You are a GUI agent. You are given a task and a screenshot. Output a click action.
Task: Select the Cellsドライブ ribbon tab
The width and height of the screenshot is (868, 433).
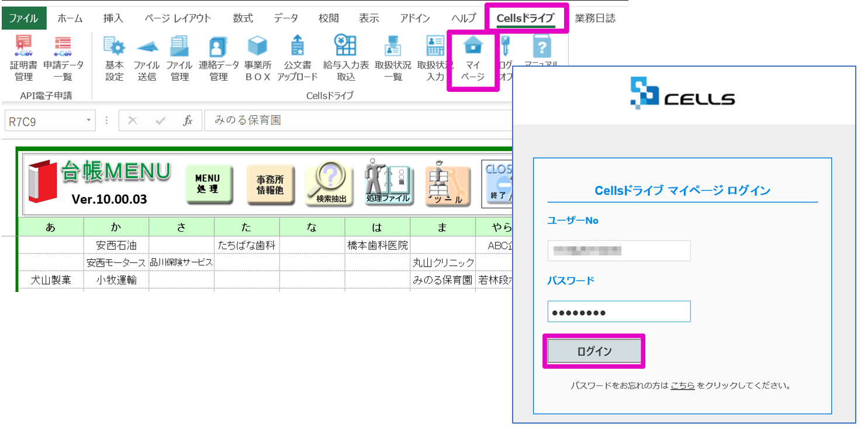525,18
